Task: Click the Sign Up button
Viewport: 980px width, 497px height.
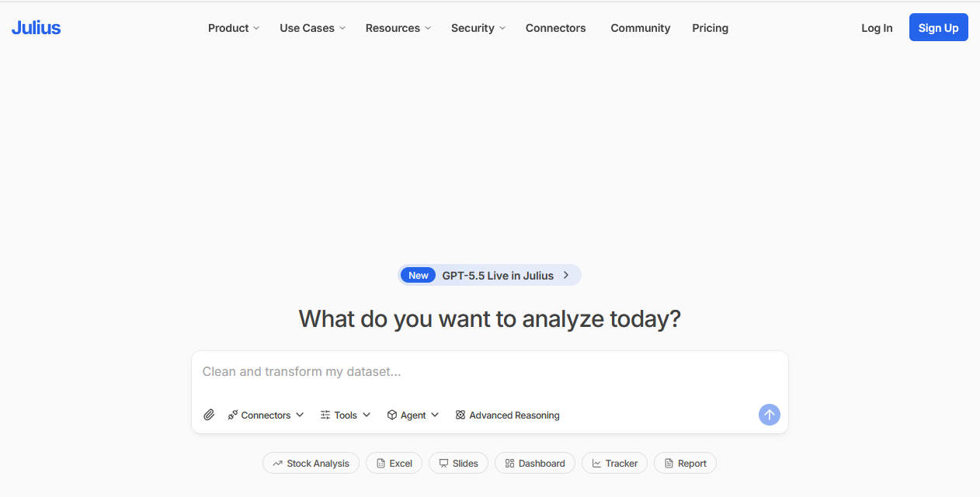Action: pyautogui.click(x=939, y=27)
